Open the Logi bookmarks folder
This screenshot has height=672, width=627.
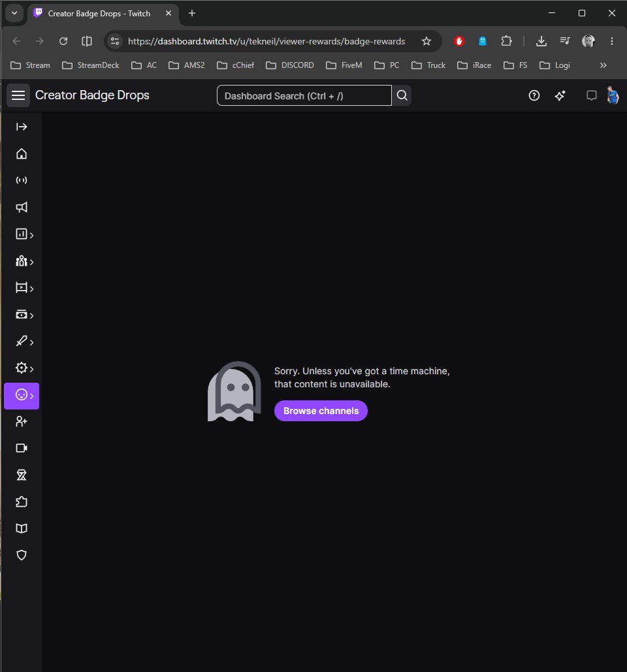[x=555, y=65]
